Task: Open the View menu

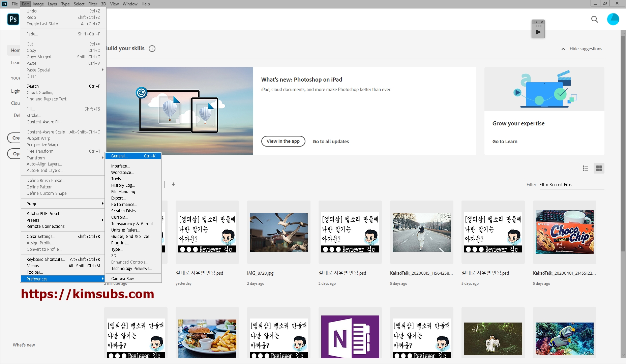Action: [x=115, y=4]
